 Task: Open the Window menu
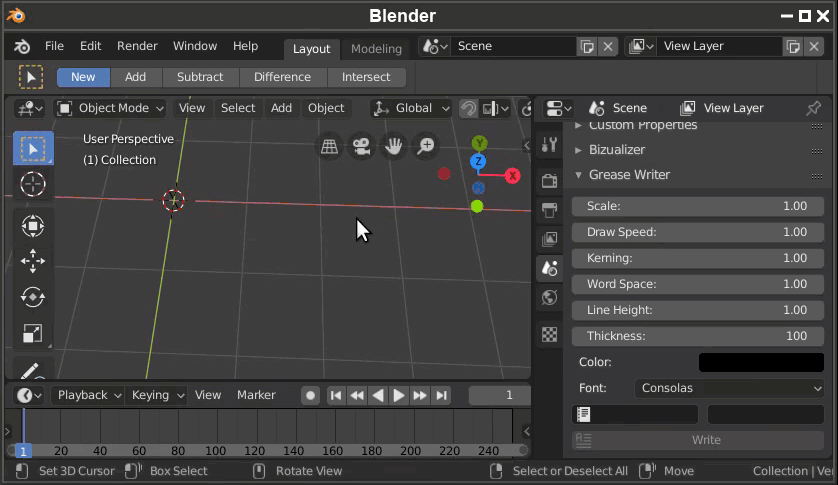coord(195,46)
